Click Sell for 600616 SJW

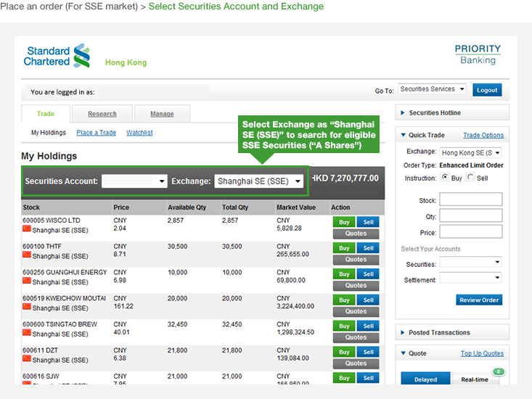[368, 378]
